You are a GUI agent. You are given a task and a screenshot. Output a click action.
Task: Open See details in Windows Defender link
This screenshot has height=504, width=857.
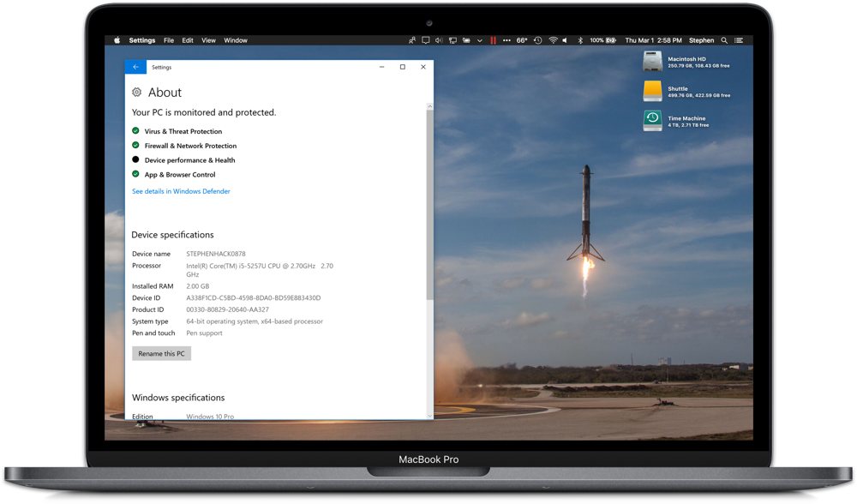tap(181, 191)
